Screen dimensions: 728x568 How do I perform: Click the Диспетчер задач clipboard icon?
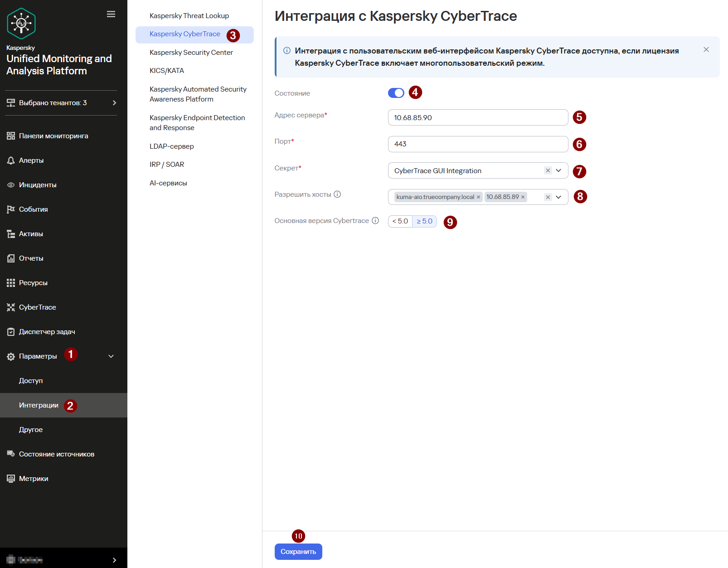point(11,332)
